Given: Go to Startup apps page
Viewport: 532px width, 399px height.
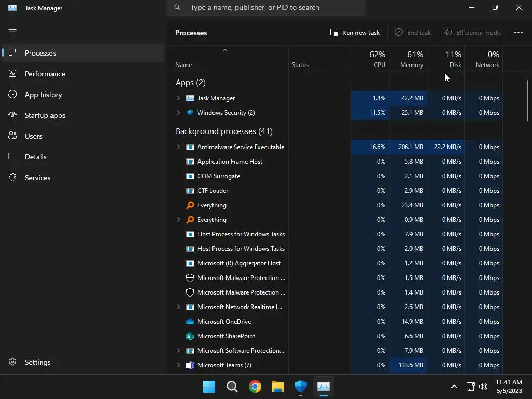Looking at the screenshot, I should 83,115.
